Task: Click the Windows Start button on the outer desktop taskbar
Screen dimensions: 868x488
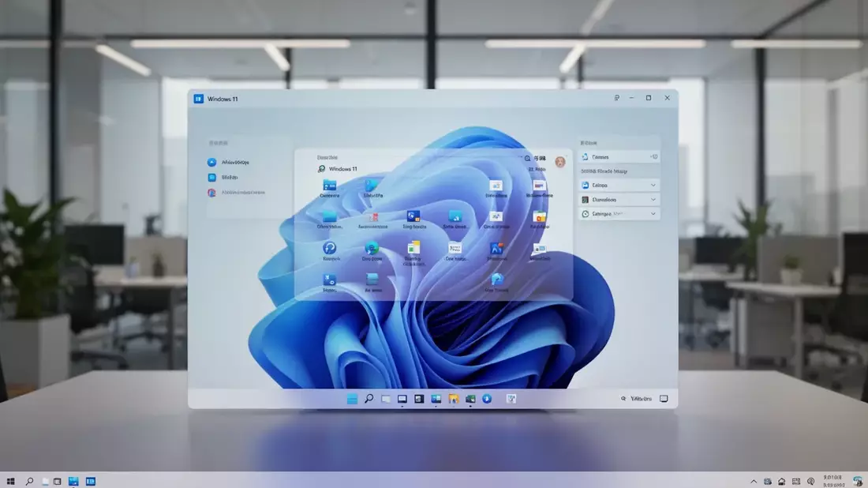Action: [10, 482]
